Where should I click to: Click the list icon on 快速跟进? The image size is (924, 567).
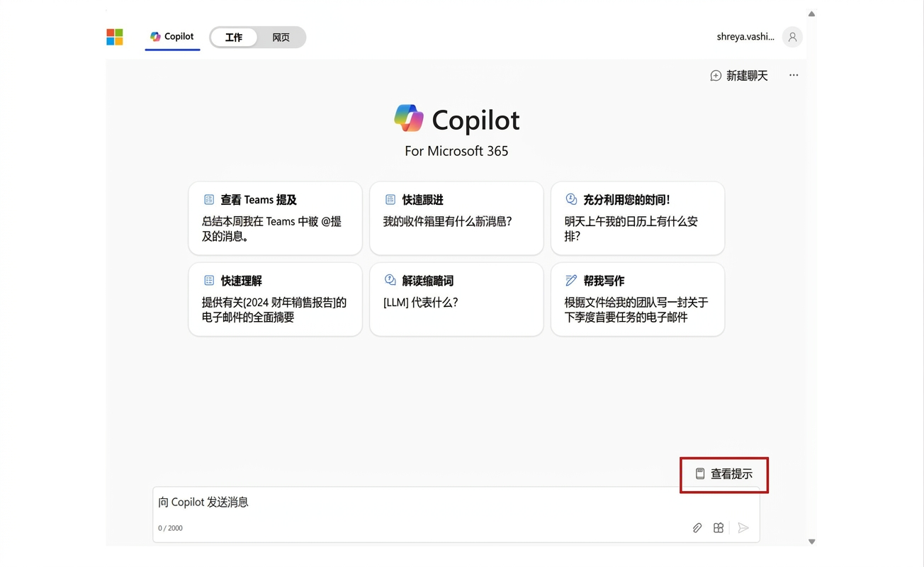[390, 200]
